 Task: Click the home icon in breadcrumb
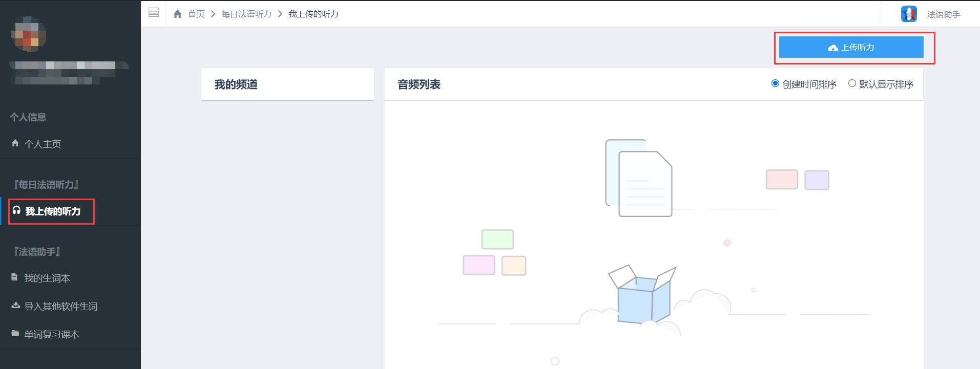tap(178, 14)
